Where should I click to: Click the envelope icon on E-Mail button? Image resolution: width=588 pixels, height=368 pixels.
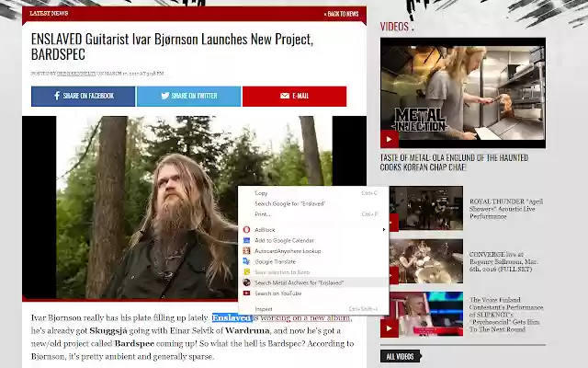(x=285, y=96)
